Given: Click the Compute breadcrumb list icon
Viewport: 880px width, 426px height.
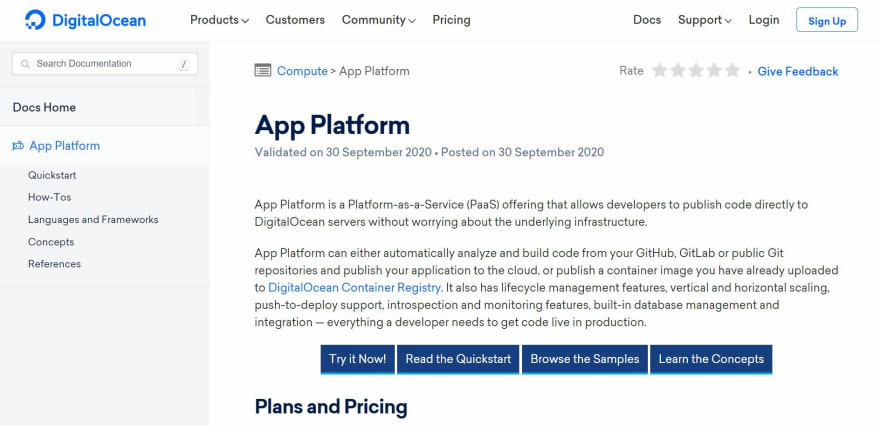Looking at the screenshot, I should pyautogui.click(x=263, y=71).
